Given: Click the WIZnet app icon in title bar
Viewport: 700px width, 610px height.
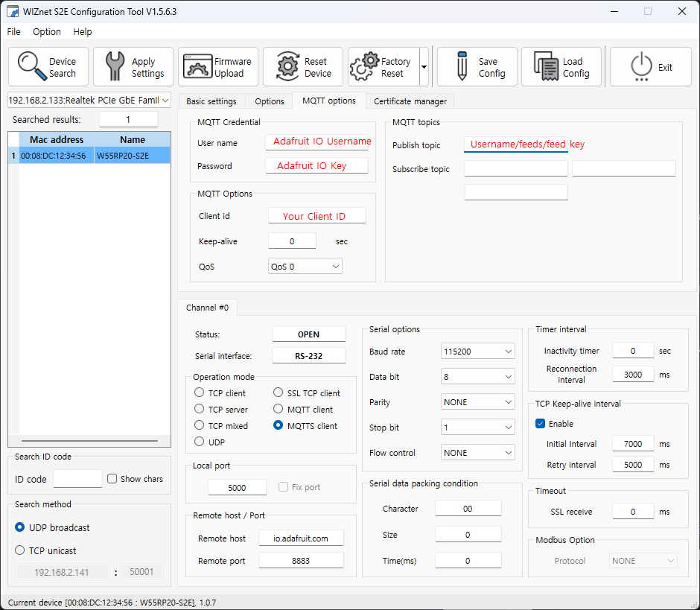Looking at the screenshot, I should [13, 11].
